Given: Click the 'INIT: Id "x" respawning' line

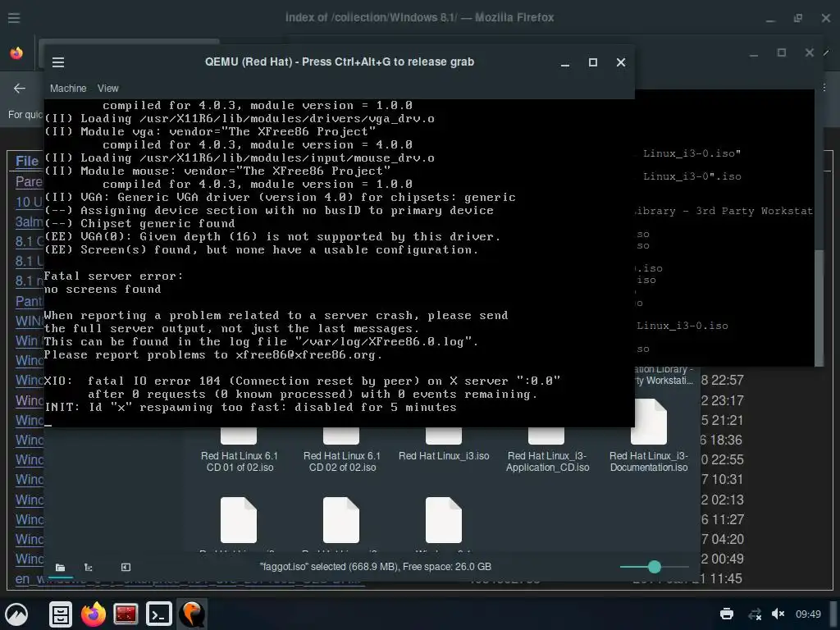Looking at the screenshot, I should pyautogui.click(x=250, y=408).
